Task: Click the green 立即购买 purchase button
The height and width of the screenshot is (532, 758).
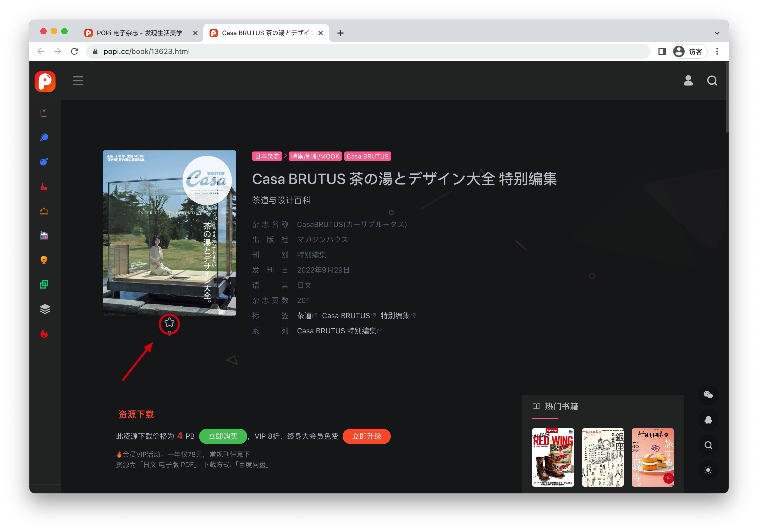Action: pyautogui.click(x=223, y=436)
